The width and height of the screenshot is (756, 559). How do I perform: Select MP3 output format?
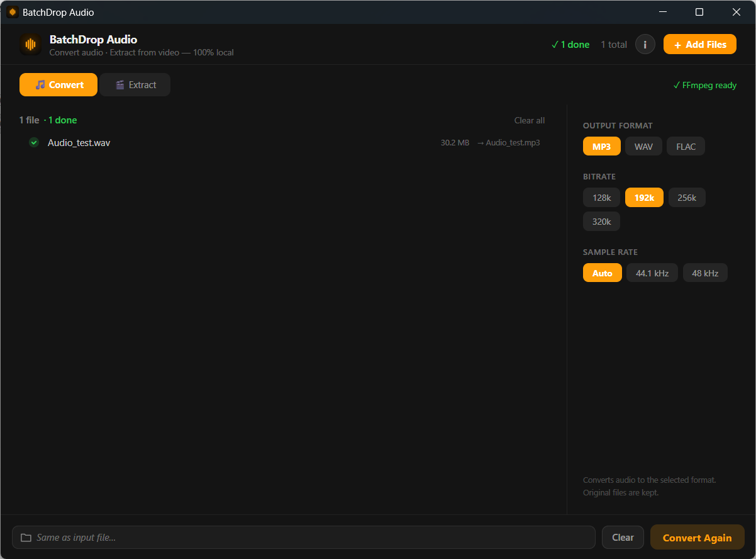coord(602,146)
